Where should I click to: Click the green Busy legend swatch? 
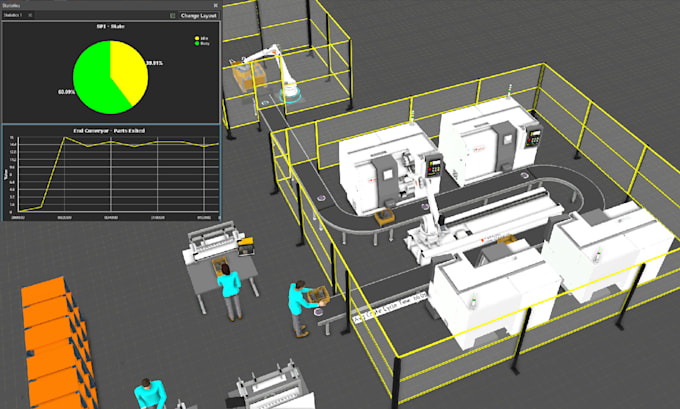point(197,43)
